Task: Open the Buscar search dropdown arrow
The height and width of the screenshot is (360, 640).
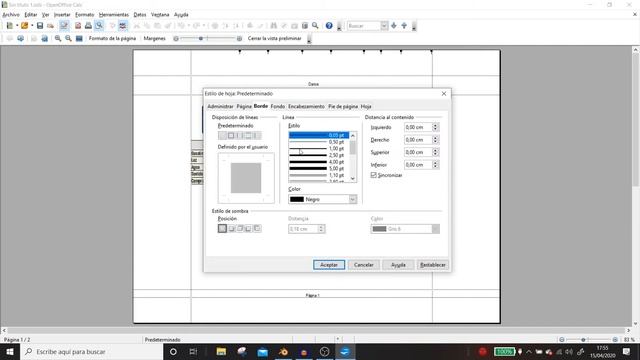Action: (x=384, y=26)
